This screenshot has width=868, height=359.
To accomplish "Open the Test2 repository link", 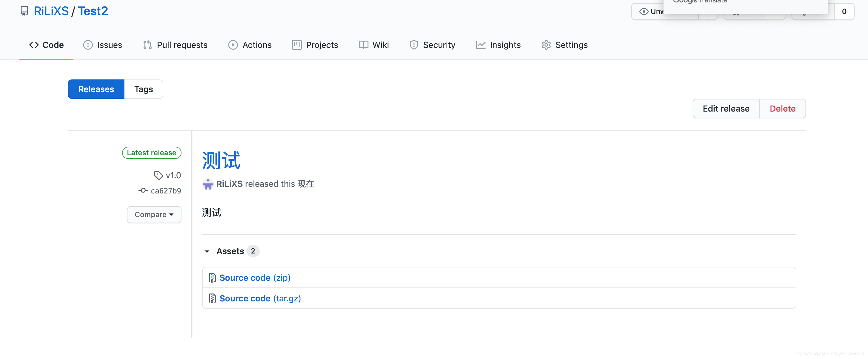I will tap(93, 11).
